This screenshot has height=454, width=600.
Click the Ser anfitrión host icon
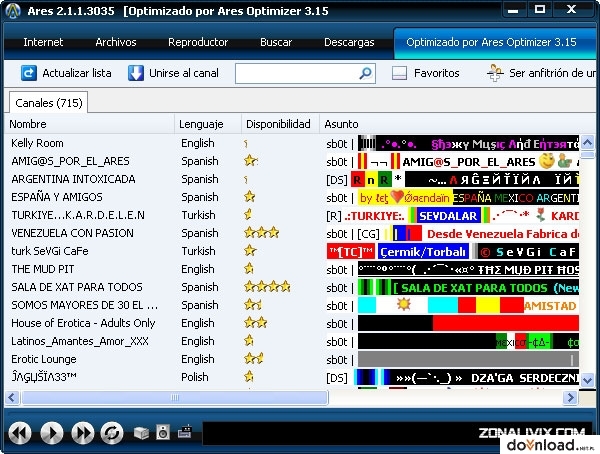point(495,73)
